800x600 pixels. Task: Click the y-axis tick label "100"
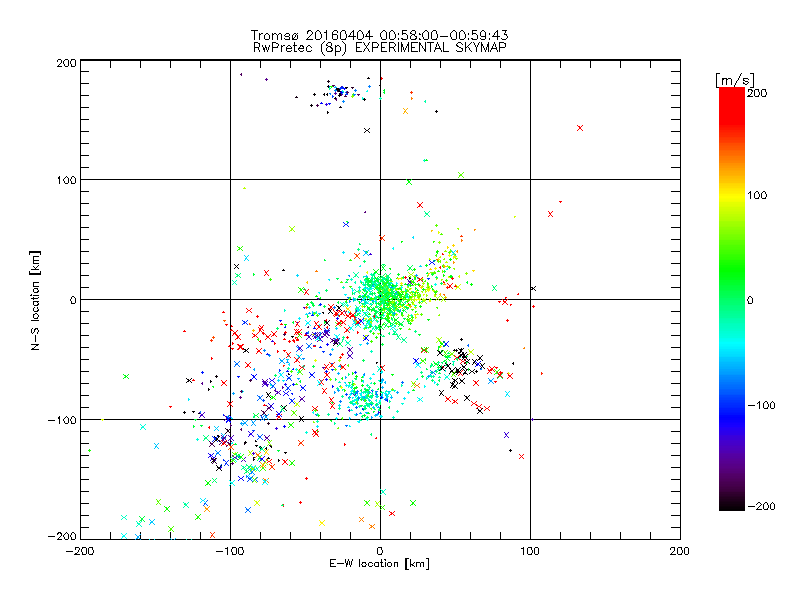pos(66,180)
